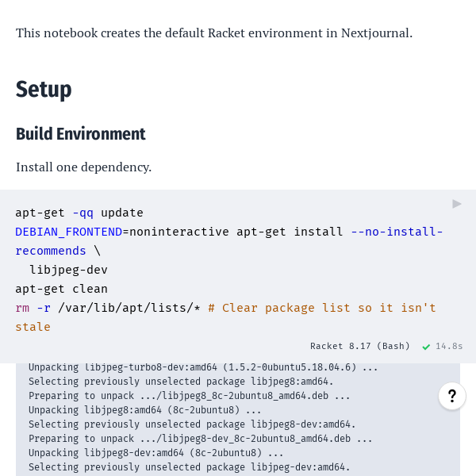This screenshot has height=476, width=476.
Task: Click 'Preparing to unpack libjpeg8-dev_8c' output line
Action: tap(201, 439)
